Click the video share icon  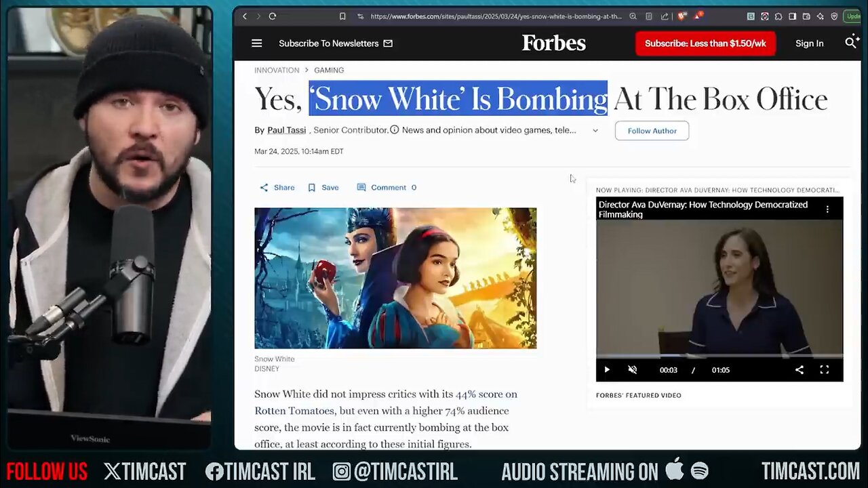click(800, 370)
